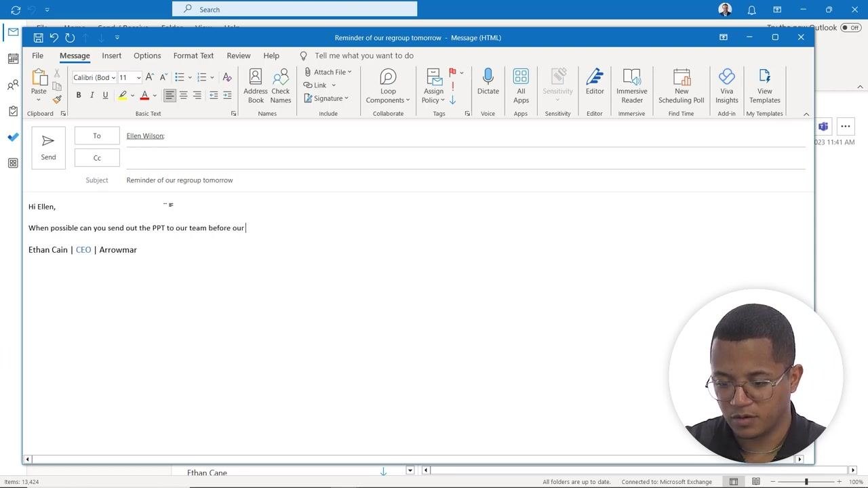Open All Apps grid
This screenshot has width=868, height=488.
pos(521,86)
